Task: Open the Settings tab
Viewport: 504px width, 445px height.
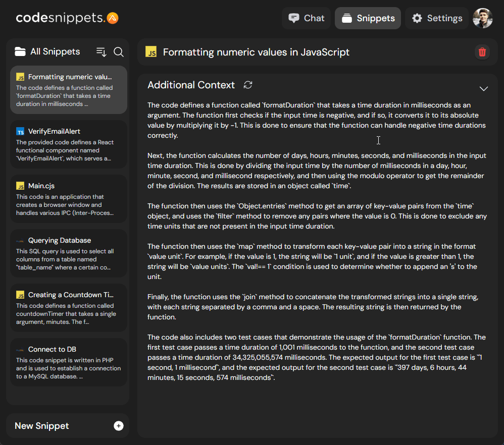Action: [437, 18]
